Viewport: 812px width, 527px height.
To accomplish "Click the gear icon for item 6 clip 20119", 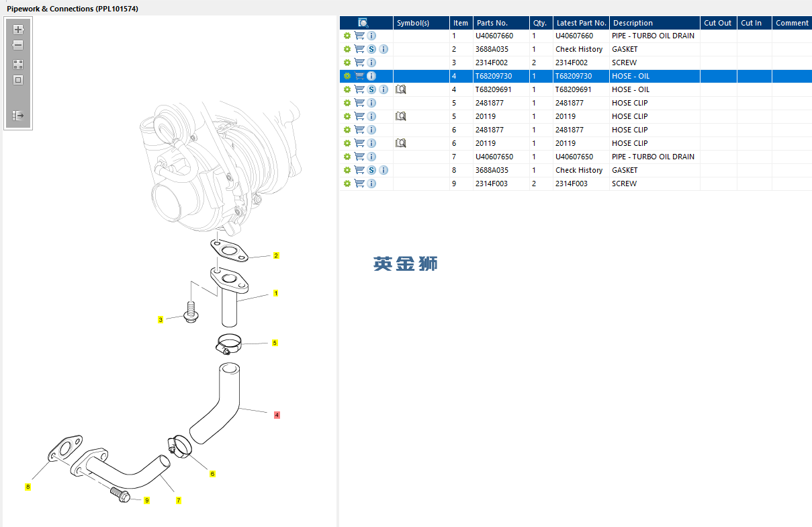I will (x=347, y=143).
